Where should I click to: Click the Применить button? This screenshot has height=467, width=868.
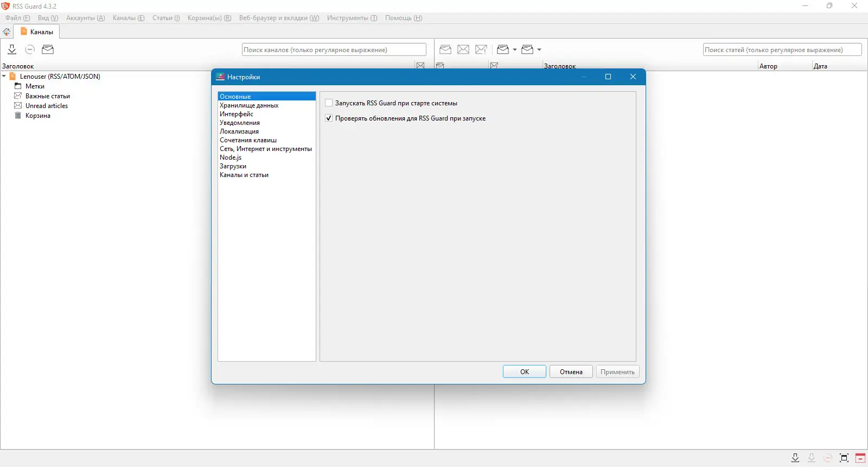click(618, 371)
